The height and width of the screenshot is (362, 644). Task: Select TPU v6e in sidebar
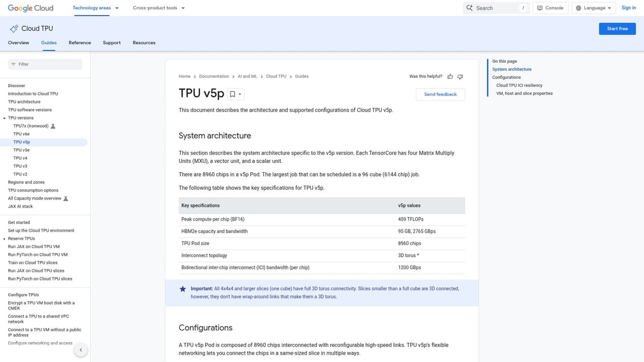pos(21,134)
